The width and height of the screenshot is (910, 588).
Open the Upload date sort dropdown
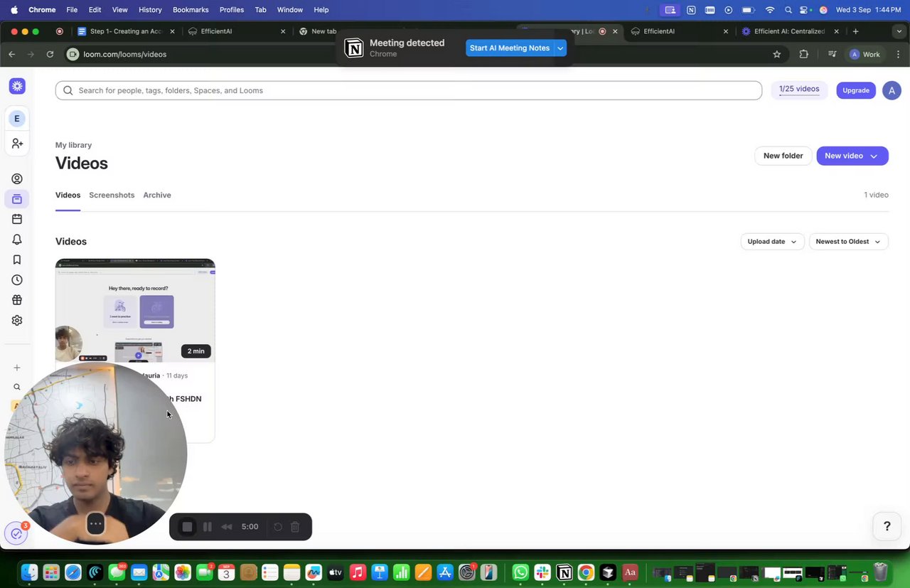tap(772, 242)
